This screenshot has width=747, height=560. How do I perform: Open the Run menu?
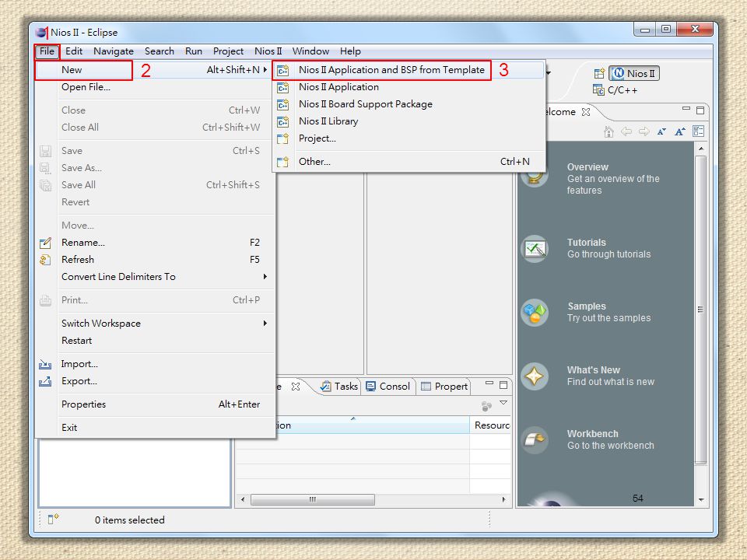(194, 51)
